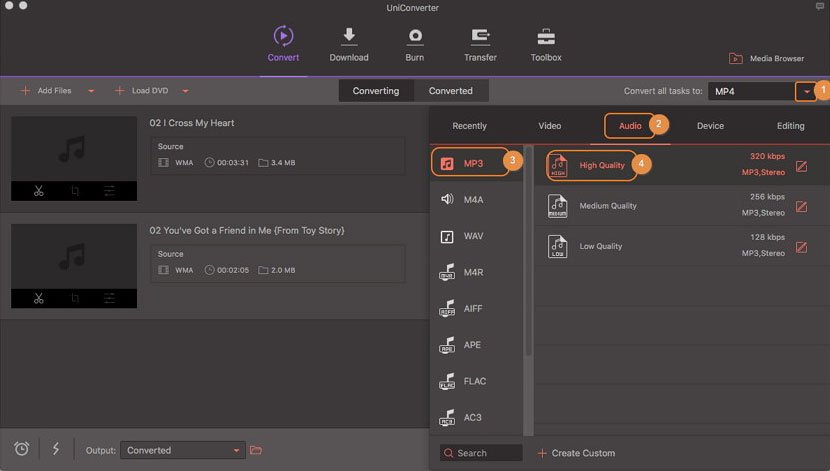Click I Cross My Heart thumbnail
830x471 pixels.
click(x=74, y=149)
